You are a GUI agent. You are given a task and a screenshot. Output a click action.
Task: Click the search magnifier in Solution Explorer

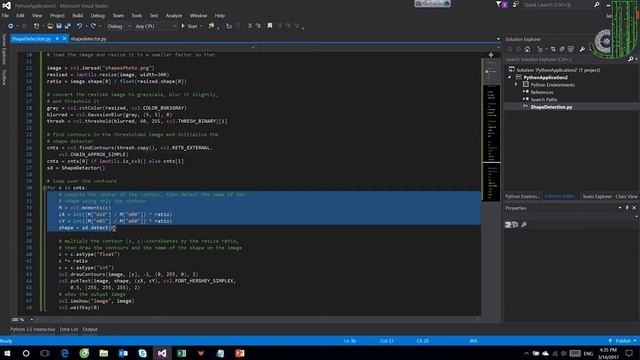click(x=631, y=60)
